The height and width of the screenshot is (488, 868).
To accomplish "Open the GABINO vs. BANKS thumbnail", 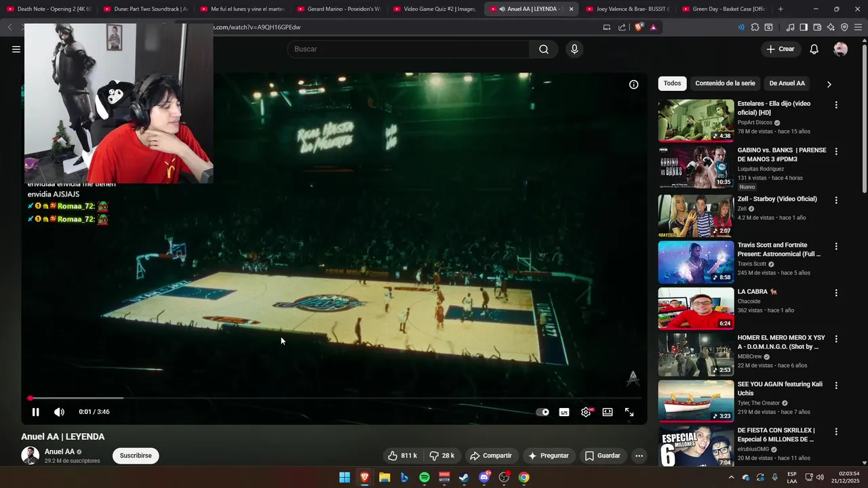I will [x=696, y=167].
